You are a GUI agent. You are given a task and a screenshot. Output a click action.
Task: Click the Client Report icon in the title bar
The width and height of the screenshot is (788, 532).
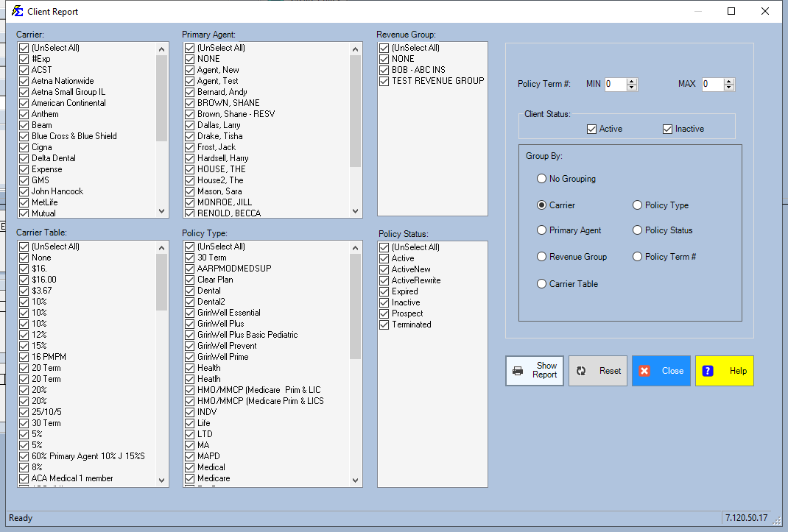pyautogui.click(x=16, y=11)
